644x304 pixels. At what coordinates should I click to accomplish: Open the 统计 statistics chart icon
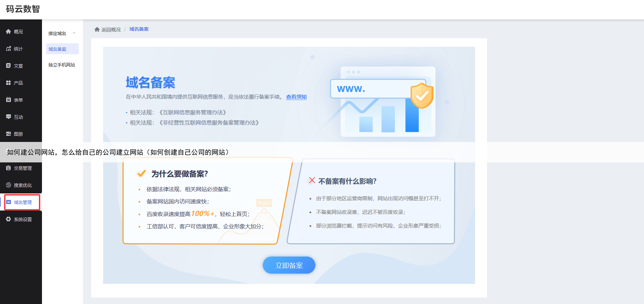9,49
